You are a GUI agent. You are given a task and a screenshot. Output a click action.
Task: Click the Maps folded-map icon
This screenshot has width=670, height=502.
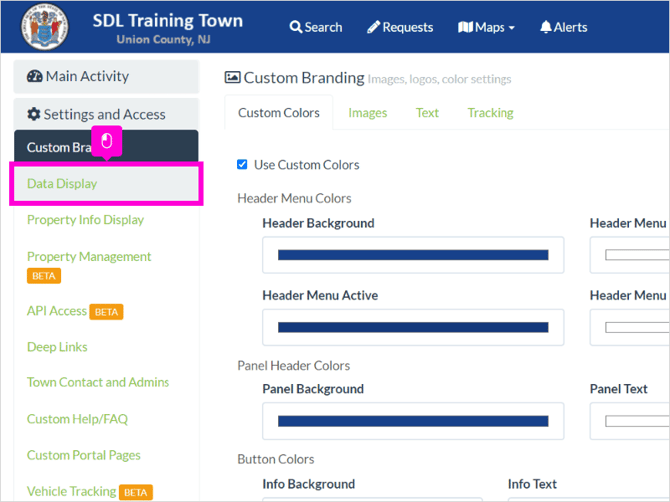click(465, 27)
